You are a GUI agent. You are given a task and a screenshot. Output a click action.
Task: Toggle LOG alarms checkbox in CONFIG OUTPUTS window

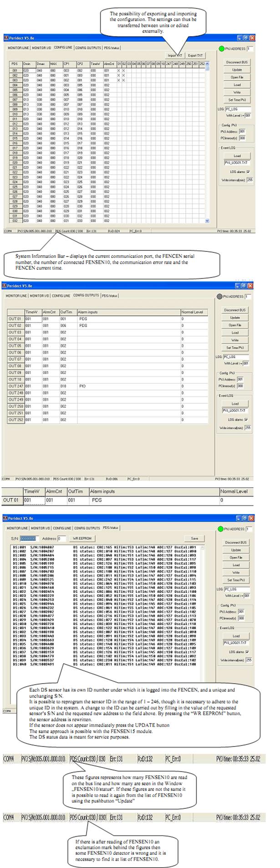tap(246, 419)
